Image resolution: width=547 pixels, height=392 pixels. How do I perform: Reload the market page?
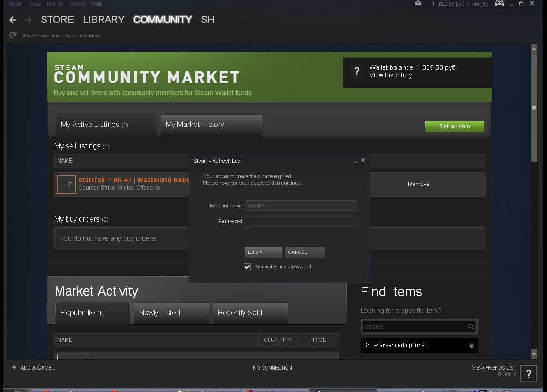coord(13,35)
